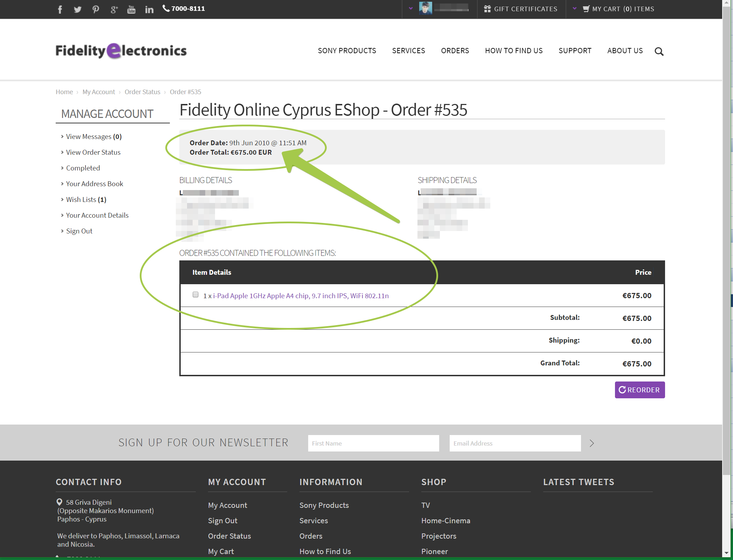Open footer My Account link
This screenshot has width=733, height=560.
tap(228, 505)
